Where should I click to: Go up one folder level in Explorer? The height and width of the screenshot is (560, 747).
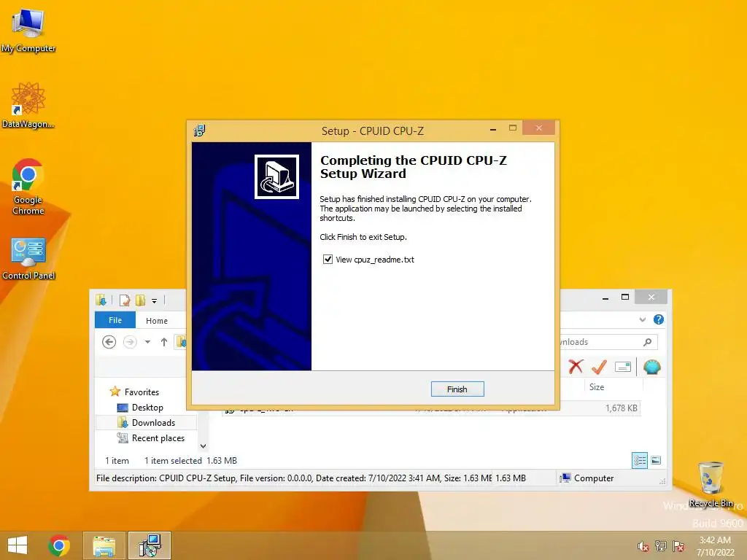[x=164, y=342]
